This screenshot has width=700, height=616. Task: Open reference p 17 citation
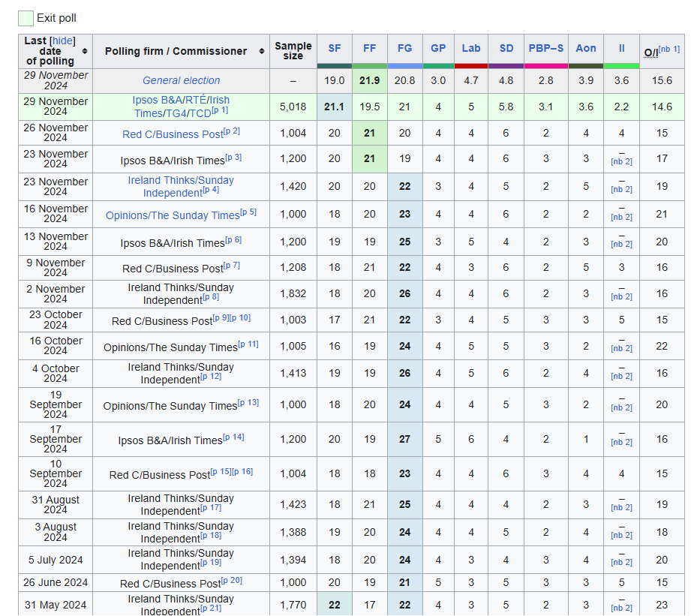[211, 507]
